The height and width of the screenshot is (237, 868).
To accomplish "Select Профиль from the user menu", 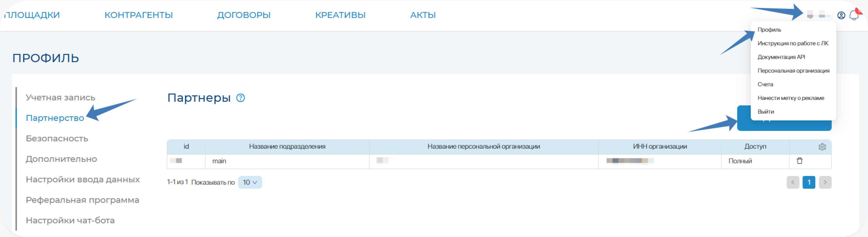I will click(769, 30).
